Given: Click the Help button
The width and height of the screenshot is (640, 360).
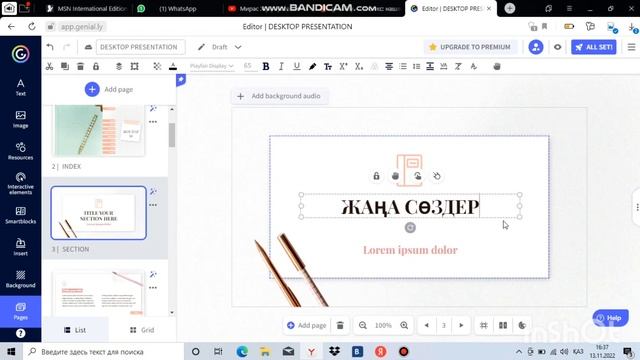Looking at the screenshot, I should click(611, 318).
